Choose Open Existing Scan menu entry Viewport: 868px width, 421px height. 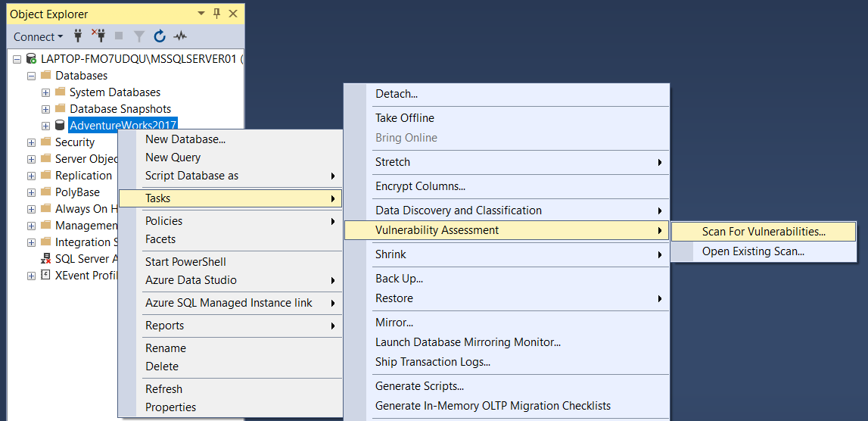click(x=764, y=251)
